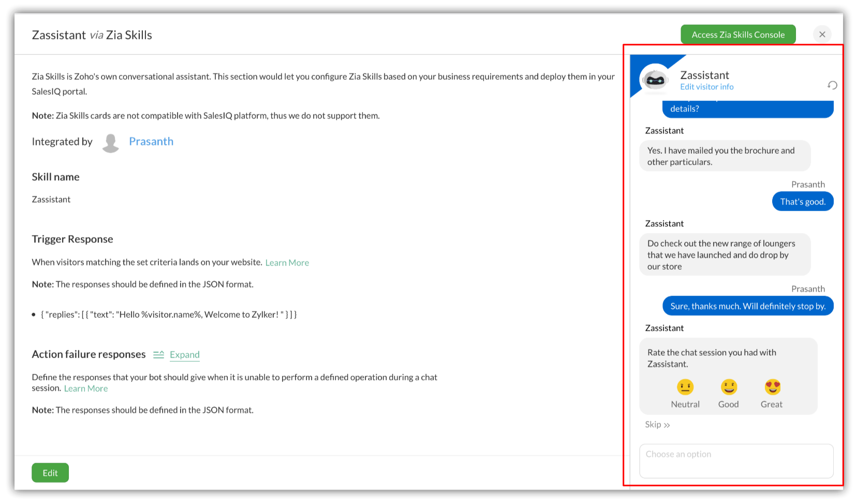Click the partial "details?" chat bubble

coord(748,109)
